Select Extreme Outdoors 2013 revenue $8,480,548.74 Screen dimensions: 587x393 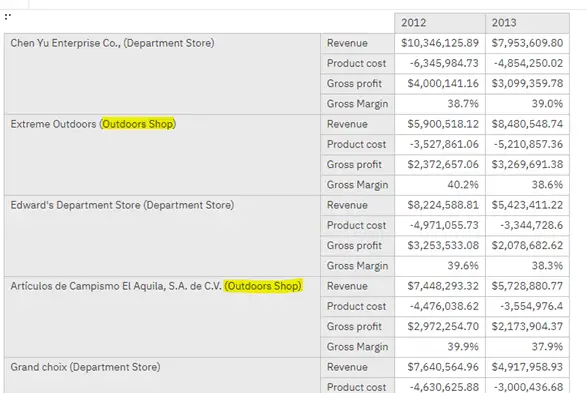(527, 124)
